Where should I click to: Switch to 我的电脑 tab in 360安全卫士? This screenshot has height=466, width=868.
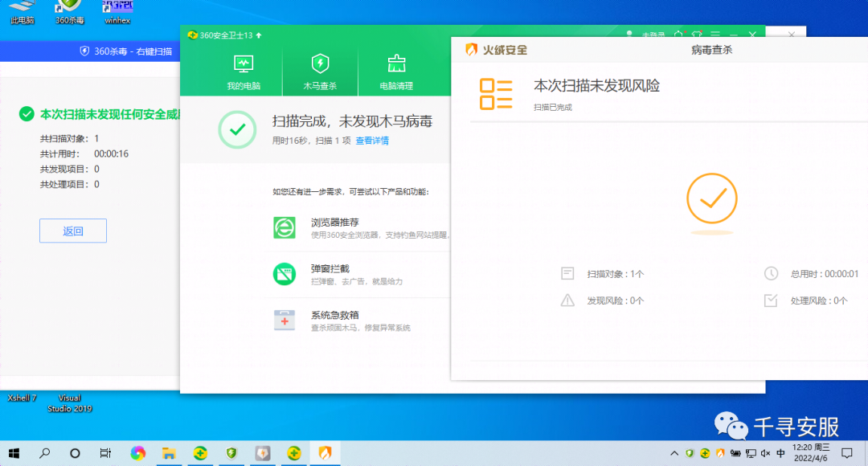[x=244, y=72]
